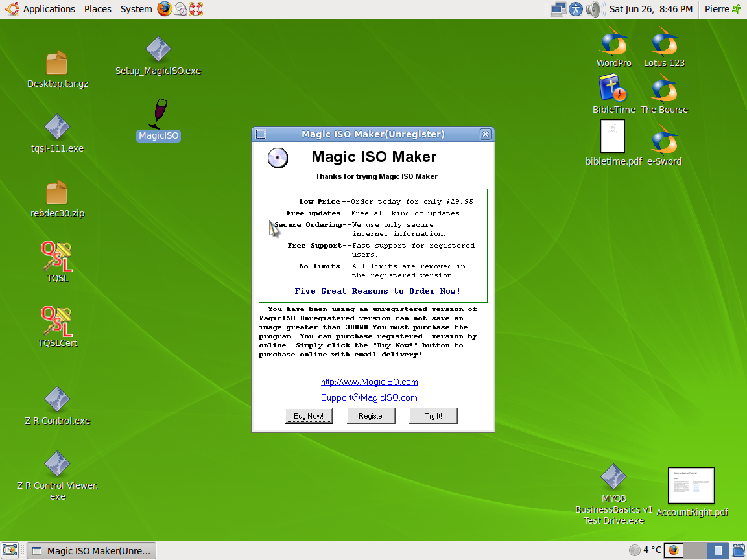Image resolution: width=747 pixels, height=560 pixels.
Task: Open Five Great Reasons to Order Now! link
Action: [x=377, y=291]
